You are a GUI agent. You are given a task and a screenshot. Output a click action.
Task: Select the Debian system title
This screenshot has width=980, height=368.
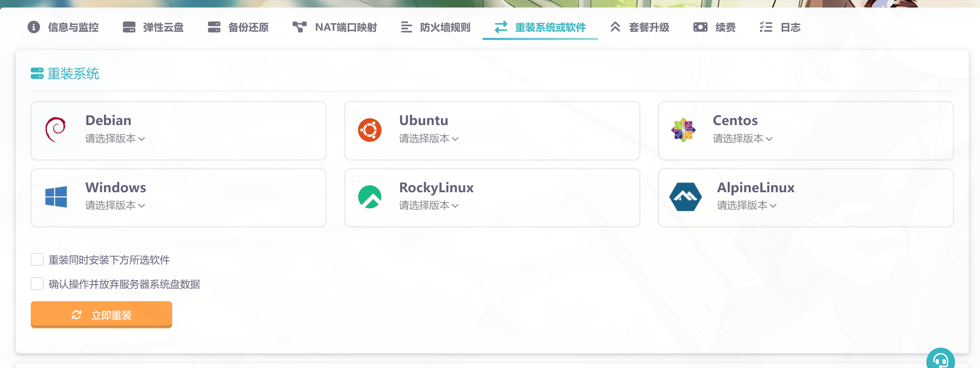click(x=108, y=120)
